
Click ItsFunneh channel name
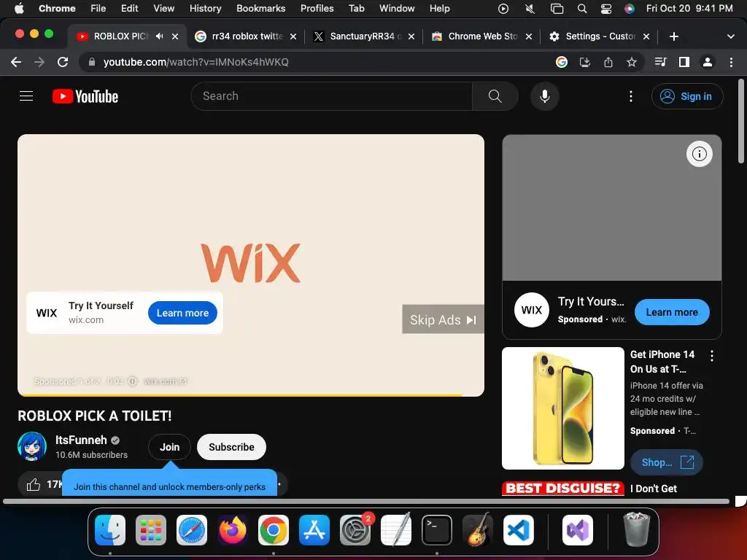point(81,440)
